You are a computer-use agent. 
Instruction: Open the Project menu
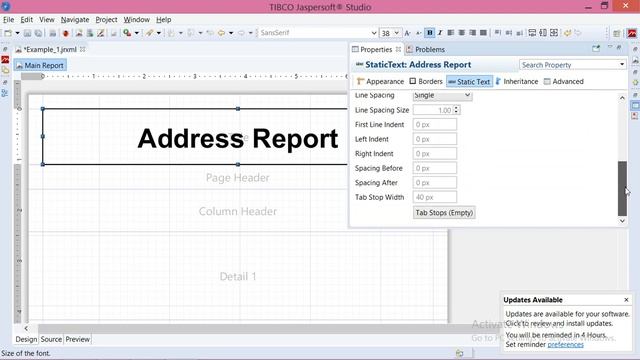click(x=106, y=20)
